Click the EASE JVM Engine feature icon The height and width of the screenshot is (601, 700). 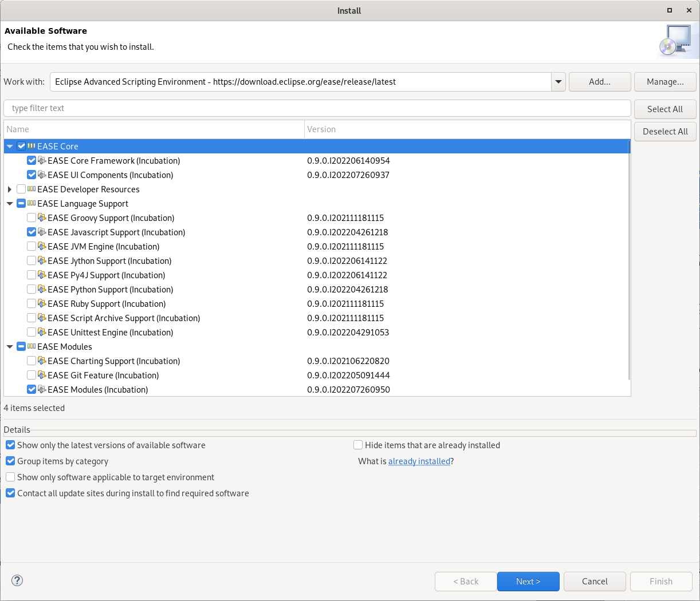(42, 246)
